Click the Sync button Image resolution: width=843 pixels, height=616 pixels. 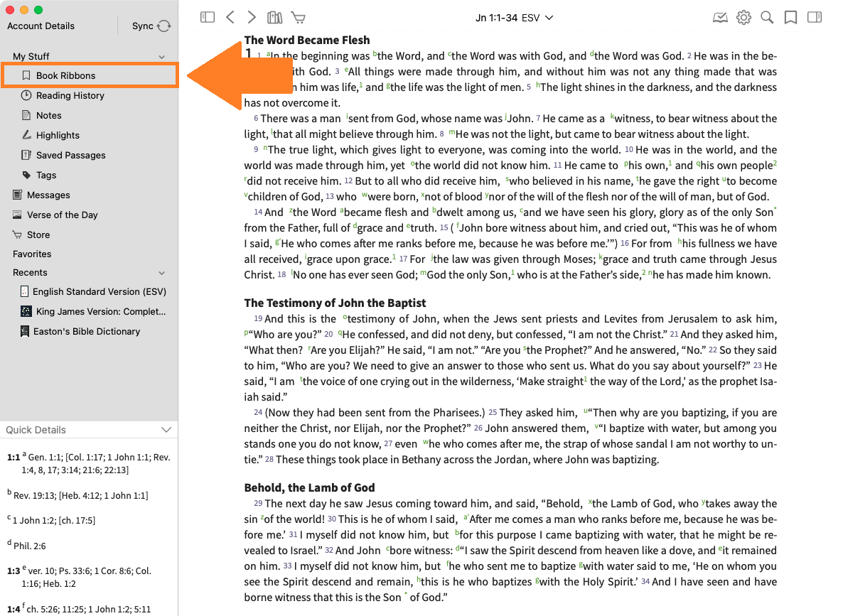151,26
